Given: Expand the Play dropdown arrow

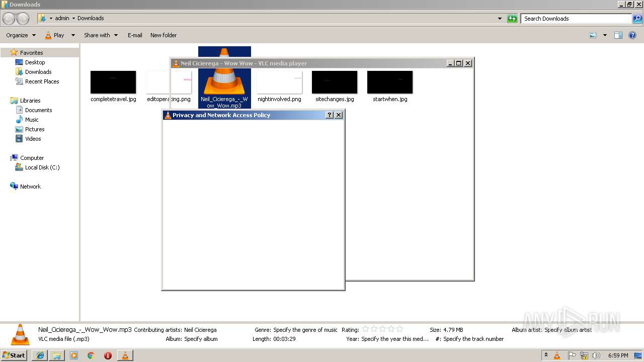Looking at the screenshot, I should [x=73, y=35].
